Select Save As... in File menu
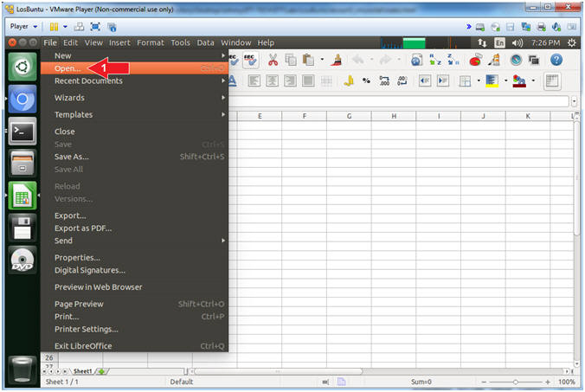 (x=135, y=157)
